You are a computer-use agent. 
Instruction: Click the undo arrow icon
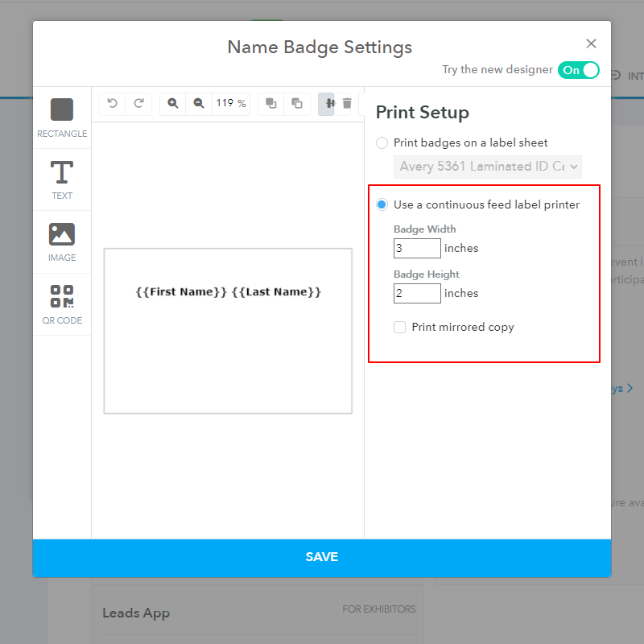[113, 103]
